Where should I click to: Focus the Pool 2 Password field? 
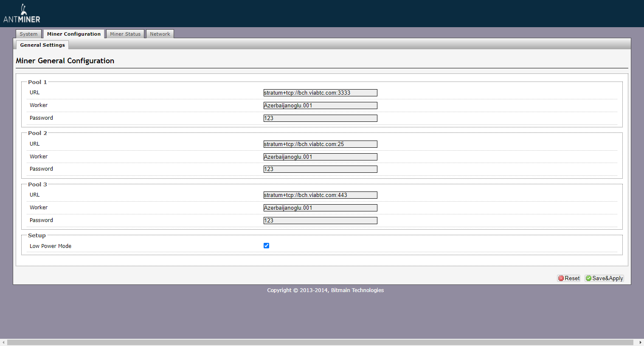320,169
